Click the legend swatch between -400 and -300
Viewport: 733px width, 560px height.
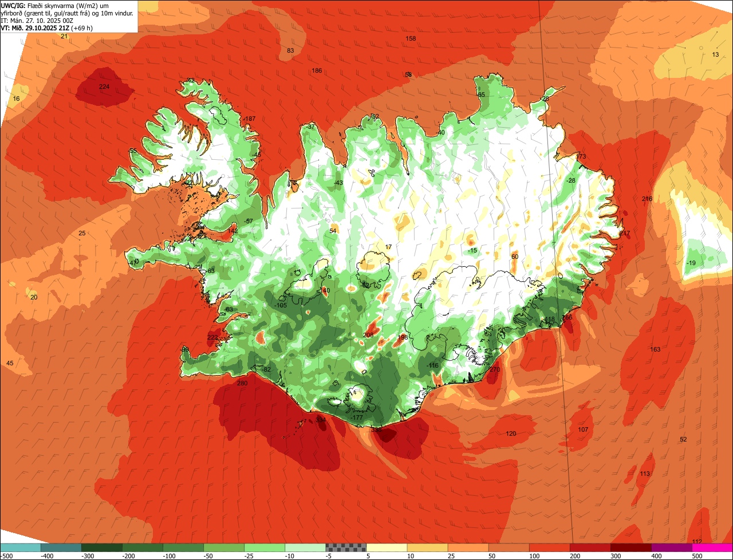(61, 547)
